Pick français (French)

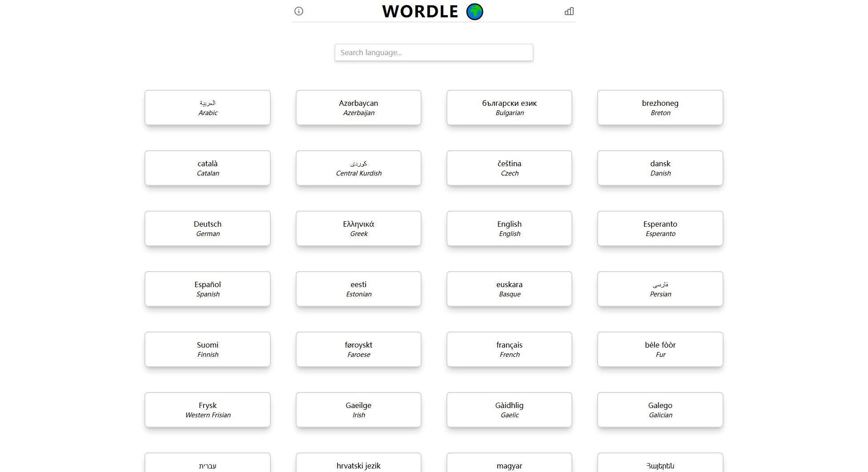[x=509, y=349]
